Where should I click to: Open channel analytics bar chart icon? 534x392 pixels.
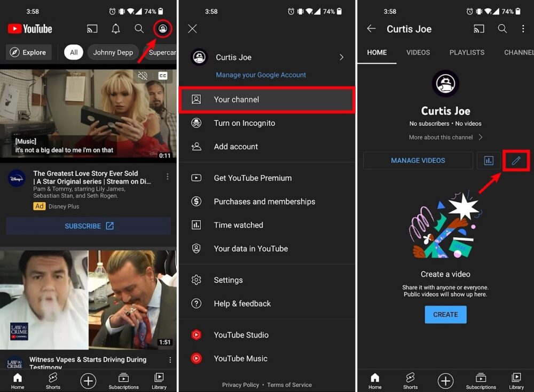pos(489,161)
